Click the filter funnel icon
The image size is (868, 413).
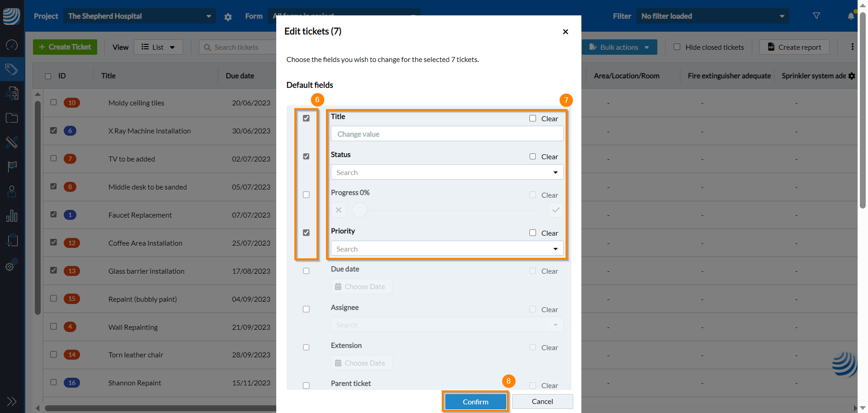(x=816, y=16)
